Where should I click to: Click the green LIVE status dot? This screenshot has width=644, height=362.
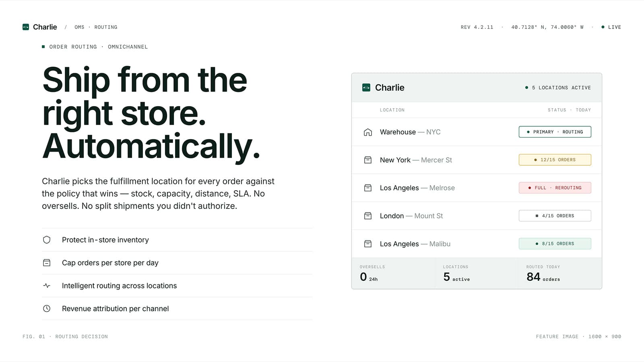[603, 27]
